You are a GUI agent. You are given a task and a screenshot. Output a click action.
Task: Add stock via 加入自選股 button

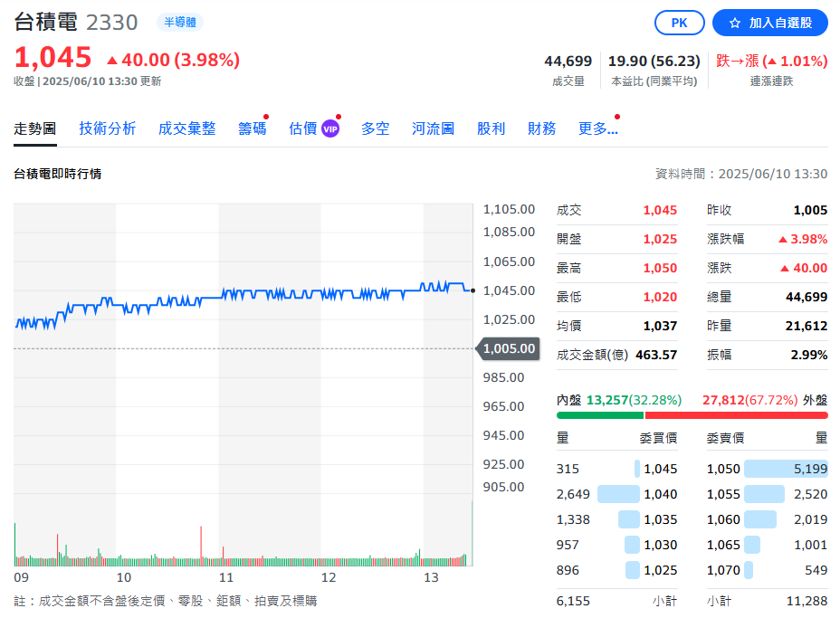coord(769,23)
